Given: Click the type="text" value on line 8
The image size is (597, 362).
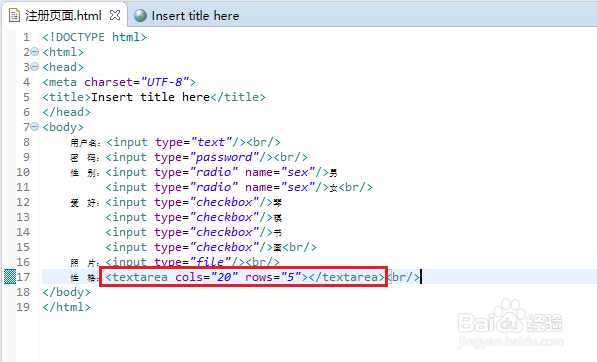Looking at the screenshot, I should tap(212, 142).
